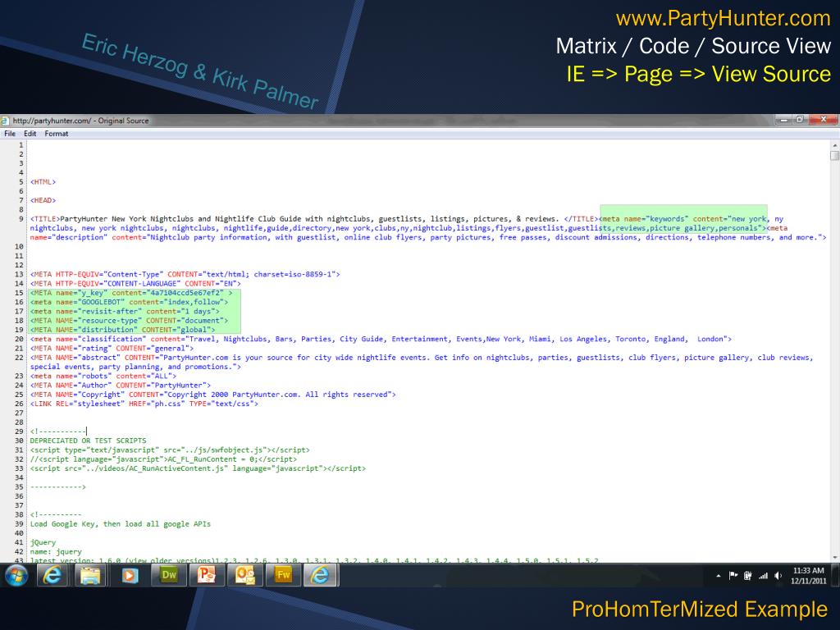Open the volume speaker tray icon
840x630 pixels.
click(778, 576)
